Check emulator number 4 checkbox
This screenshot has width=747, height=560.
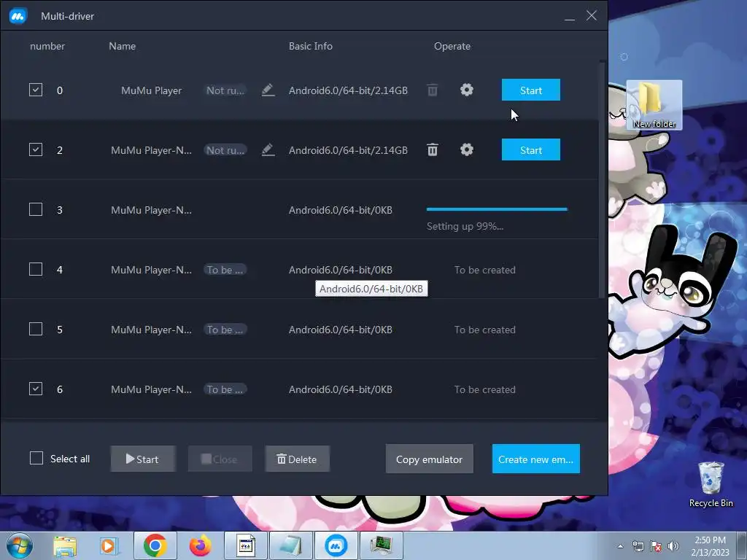(36, 270)
